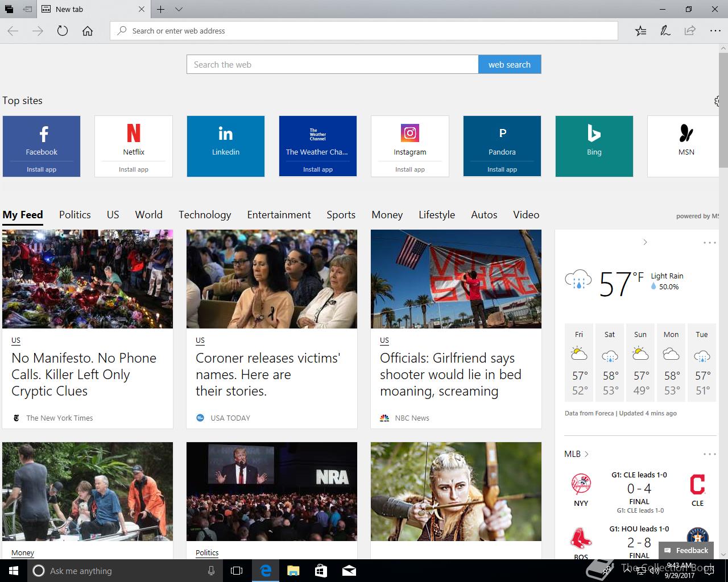The height and width of the screenshot is (582, 728).
Task: Click the Share icon in the toolbar
Action: (690, 31)
